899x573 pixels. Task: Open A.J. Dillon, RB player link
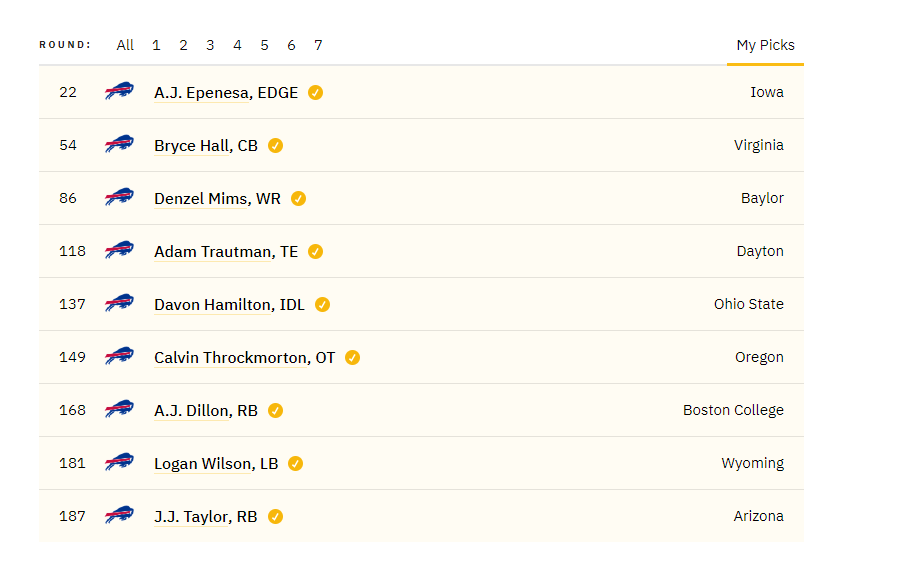pyautogui.click(x=206, y=411)
